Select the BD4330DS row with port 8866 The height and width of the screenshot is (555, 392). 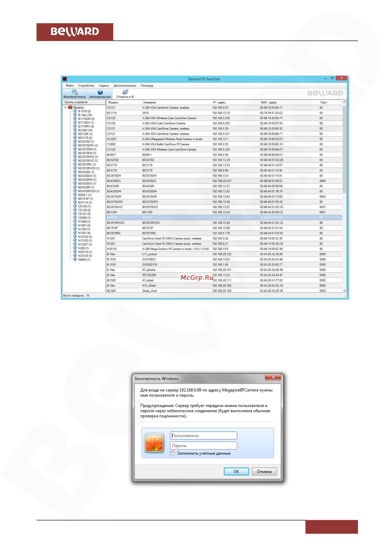224,181
